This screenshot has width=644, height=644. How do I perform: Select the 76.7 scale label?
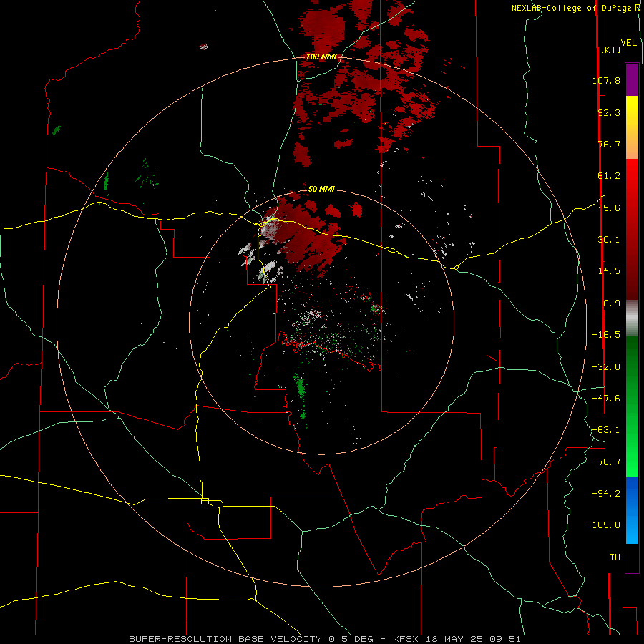609,144
